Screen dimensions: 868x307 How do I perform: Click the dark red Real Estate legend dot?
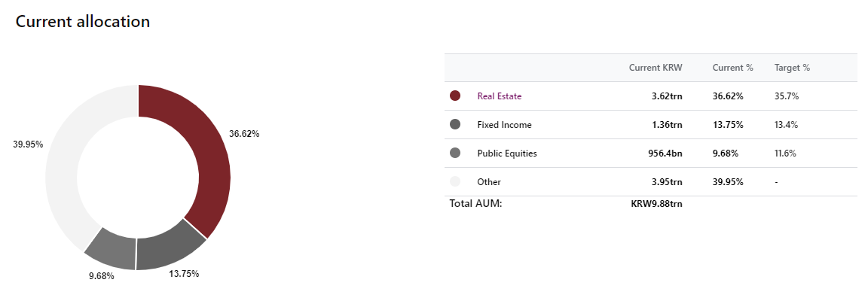coord(456,96)
